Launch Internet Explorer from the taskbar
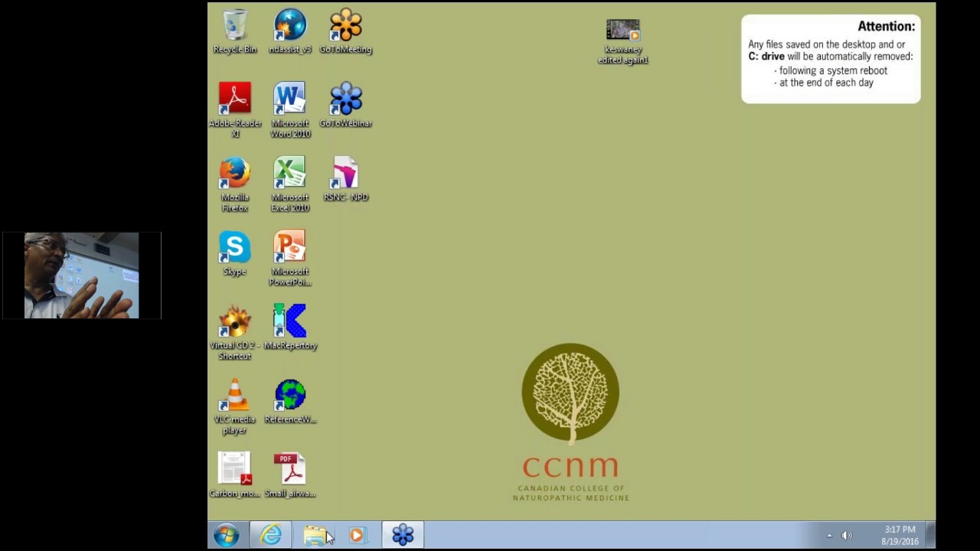 click(x=271, y=535)
